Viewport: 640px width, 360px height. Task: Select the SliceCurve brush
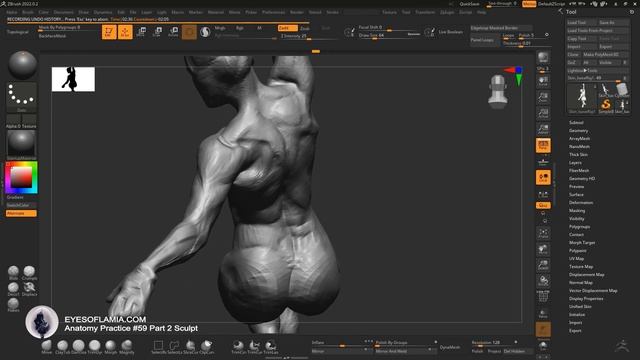coord(190,347)
